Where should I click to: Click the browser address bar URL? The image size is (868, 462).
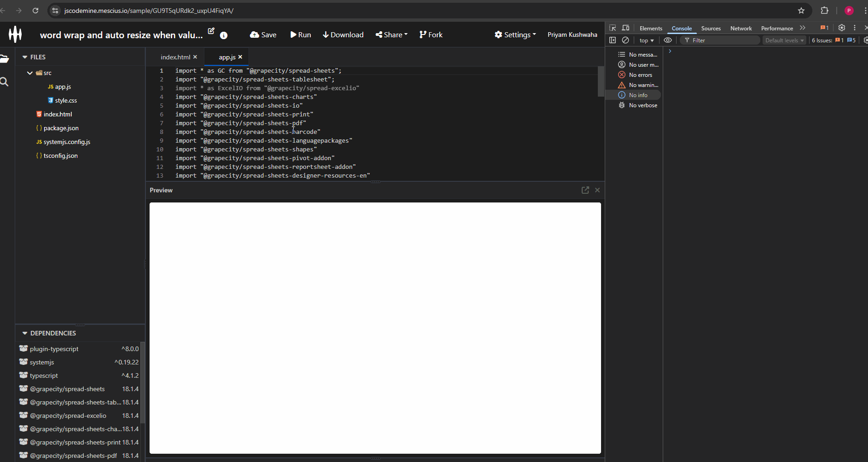point(149,11)
